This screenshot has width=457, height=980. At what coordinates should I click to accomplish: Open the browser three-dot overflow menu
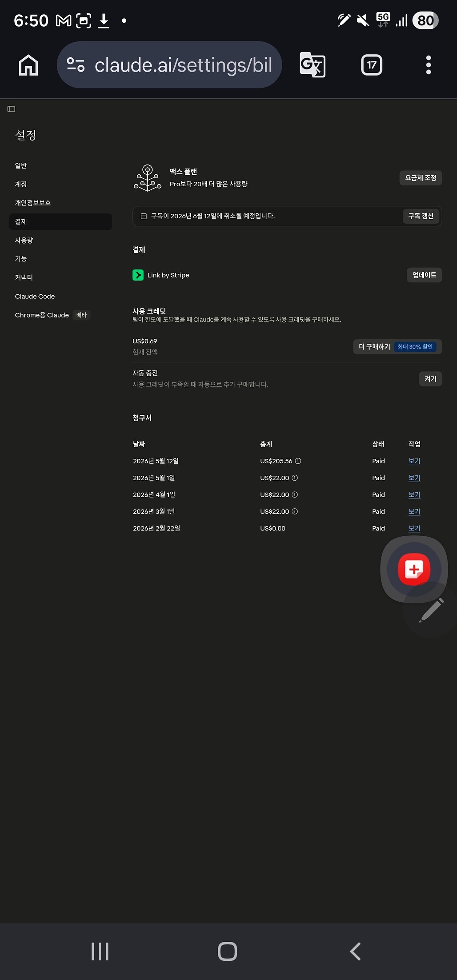429,65
